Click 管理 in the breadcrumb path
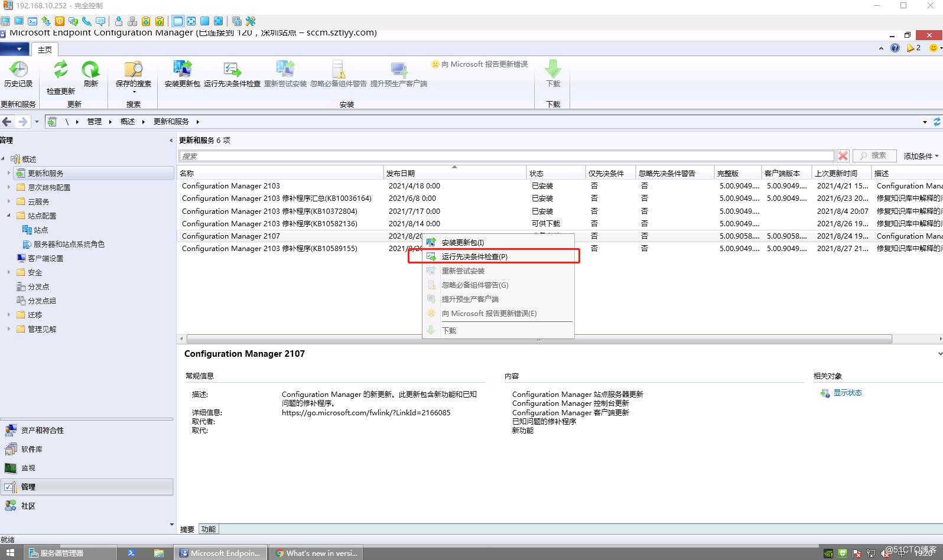 pos(95,122)
